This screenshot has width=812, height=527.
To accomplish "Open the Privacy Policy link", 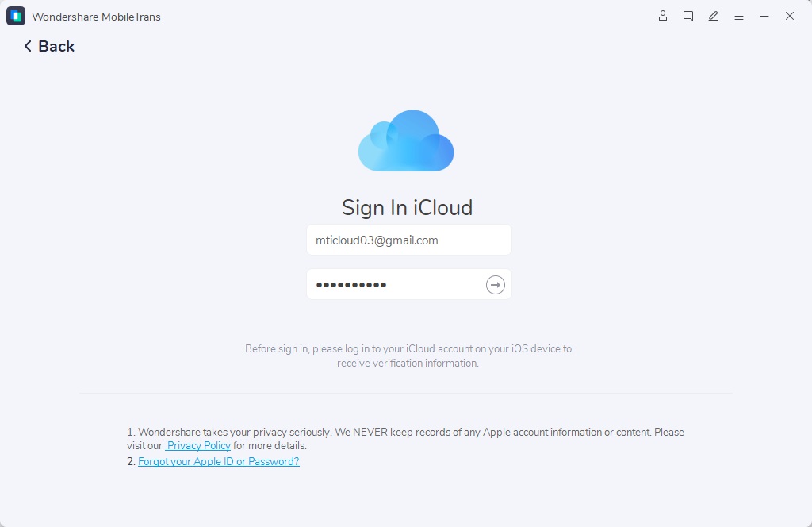I will tap(197, 445).
